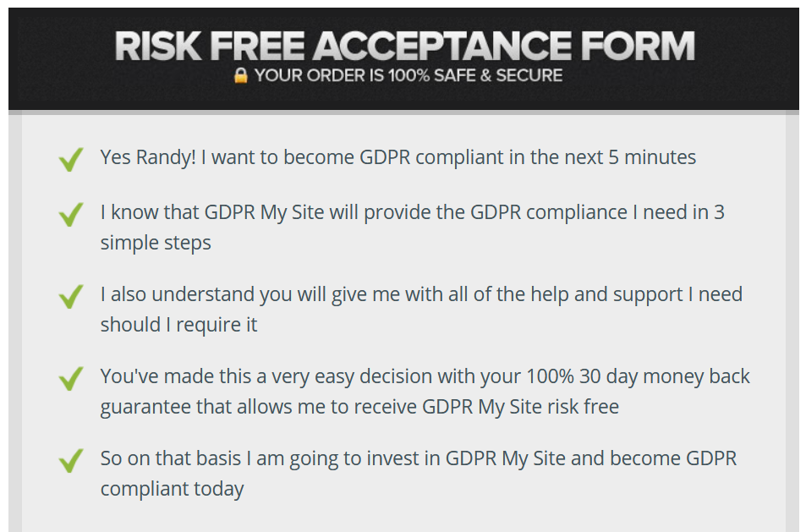Select the "simple steps" text line

156,243
